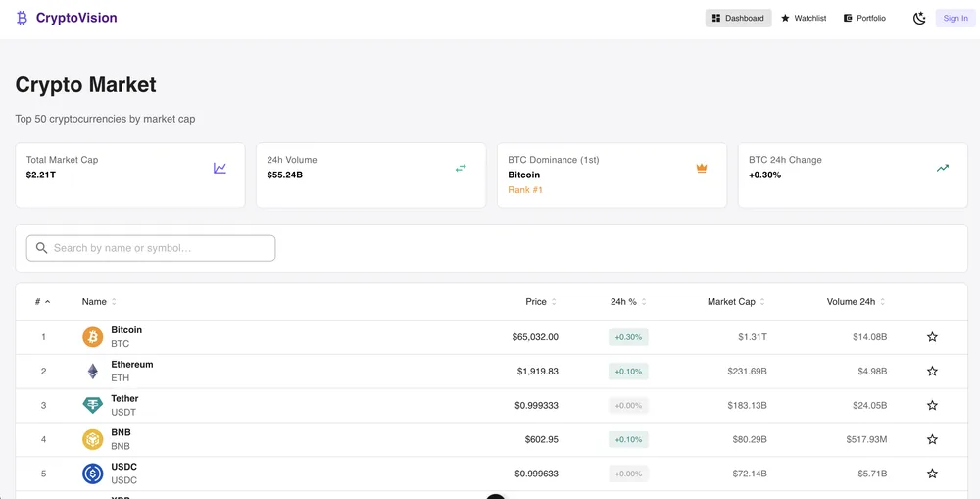Open the Ethereum name in the table
This screenshot has height=499, width=980.
[132, 364]
